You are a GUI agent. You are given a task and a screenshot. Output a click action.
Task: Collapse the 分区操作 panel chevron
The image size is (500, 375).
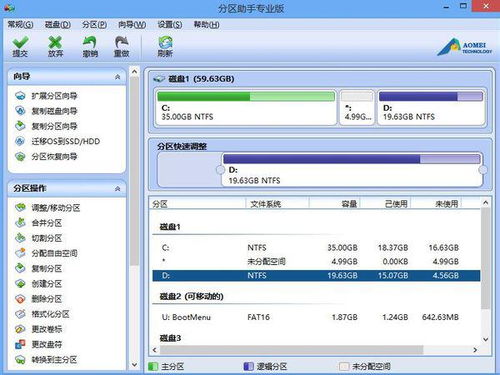pyautogui.click(x=117, y=189)
